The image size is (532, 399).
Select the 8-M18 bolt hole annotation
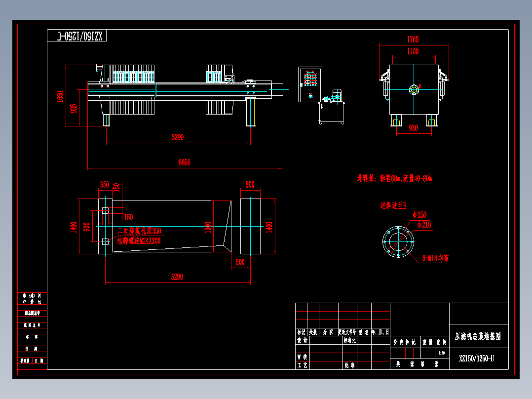coord(435,258)
